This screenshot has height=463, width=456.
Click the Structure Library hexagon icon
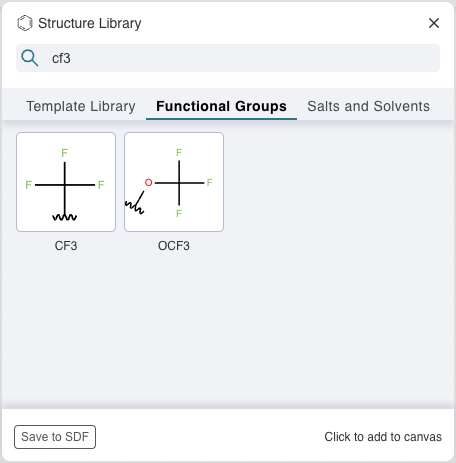click(25, 23)
